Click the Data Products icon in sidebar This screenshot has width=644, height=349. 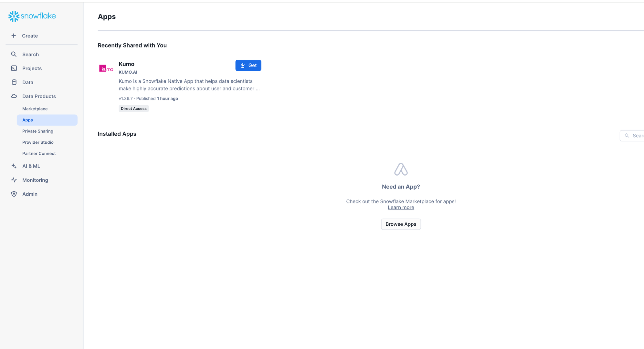coord(13,96)
